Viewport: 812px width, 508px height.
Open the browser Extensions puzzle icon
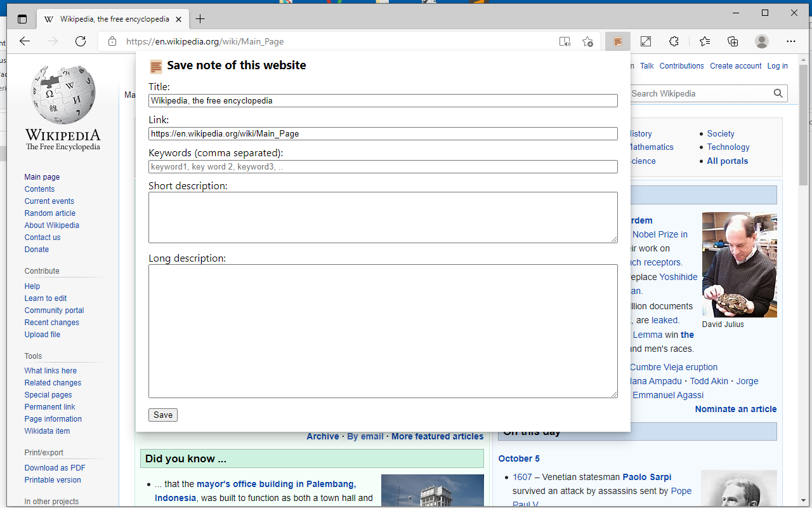673,41
